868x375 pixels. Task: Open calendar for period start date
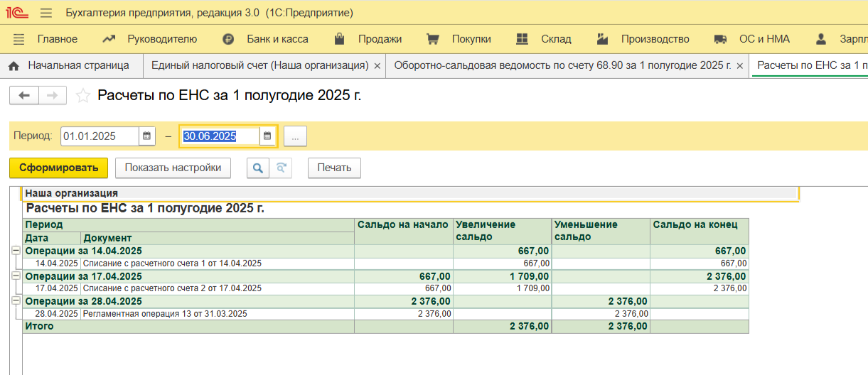click(146, 136)
